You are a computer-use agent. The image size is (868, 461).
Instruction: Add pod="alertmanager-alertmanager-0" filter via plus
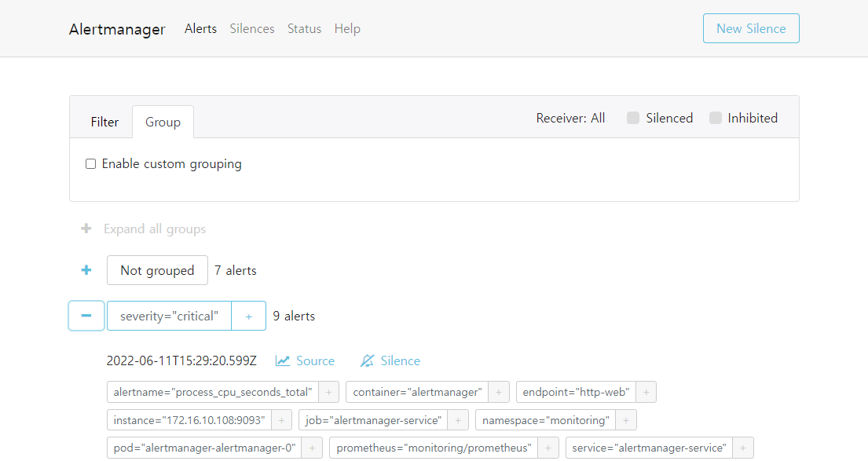[312, 448]
